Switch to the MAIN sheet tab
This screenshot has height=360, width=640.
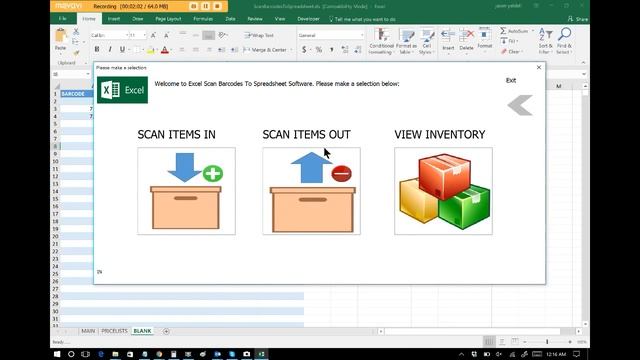[x=88, y=331]
